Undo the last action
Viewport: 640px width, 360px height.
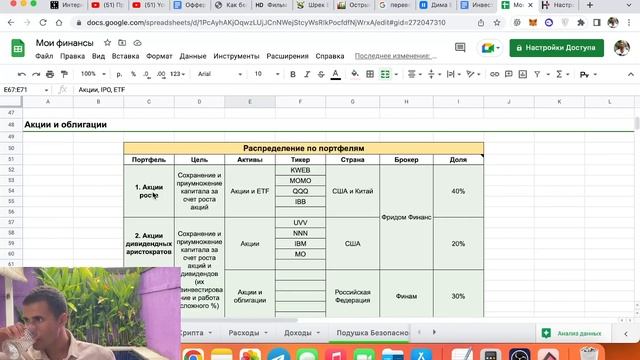(x=22, y=74)
